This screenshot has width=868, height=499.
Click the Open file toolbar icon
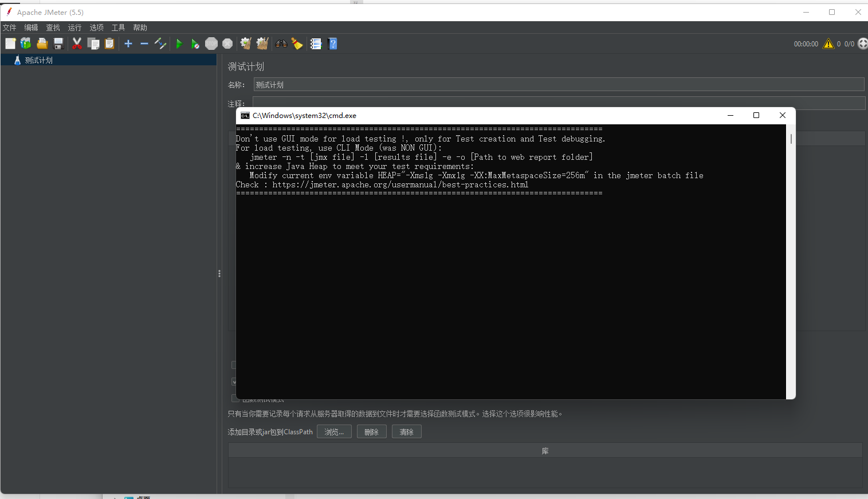42,44
